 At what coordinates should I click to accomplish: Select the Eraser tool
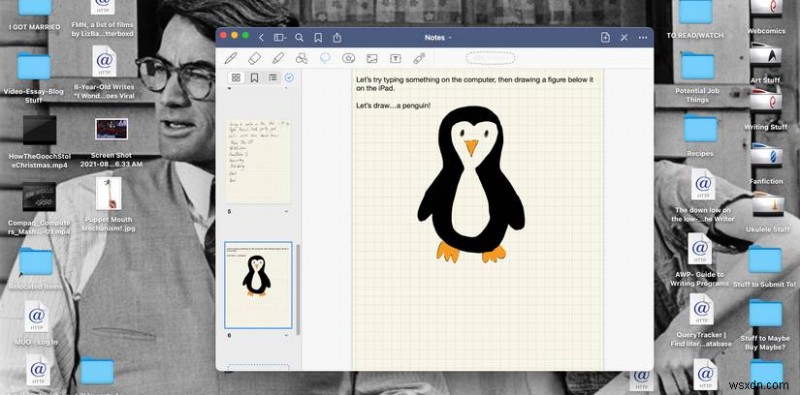254,58
